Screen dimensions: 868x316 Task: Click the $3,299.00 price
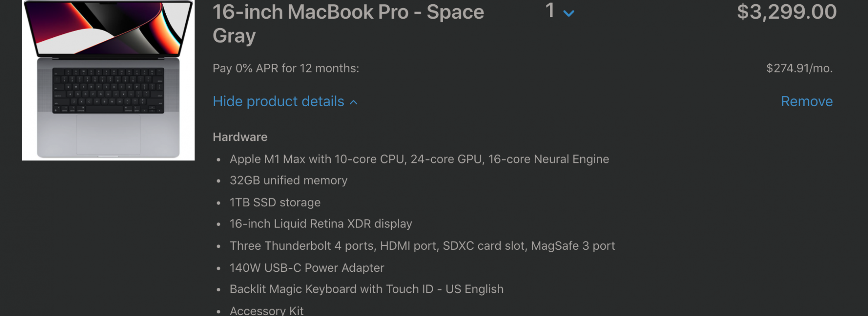[786, 12]
